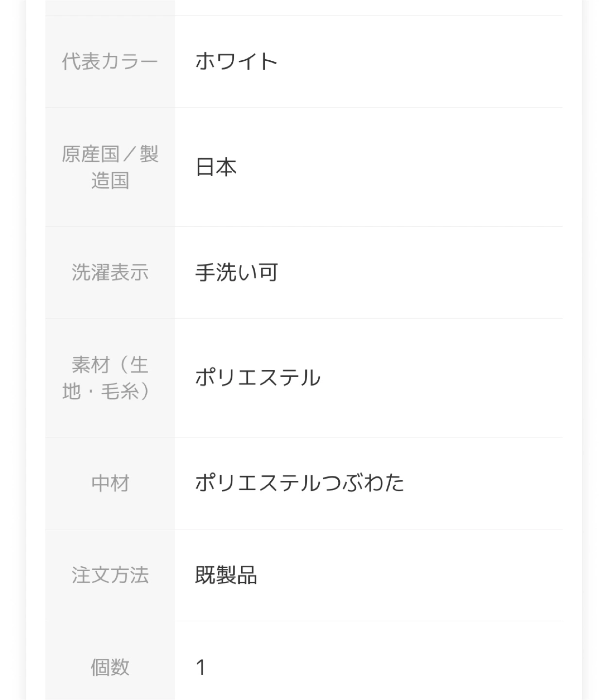This screenshot has width=608, height=700.
Task: Click the ポリエステルつぶわた row's empty area
Action: pos(484,483)
